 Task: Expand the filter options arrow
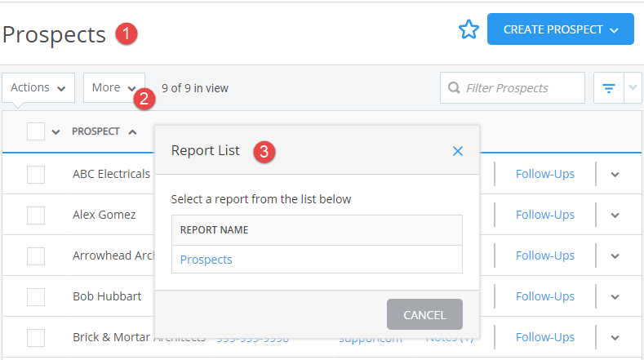[x=633, y=88]
